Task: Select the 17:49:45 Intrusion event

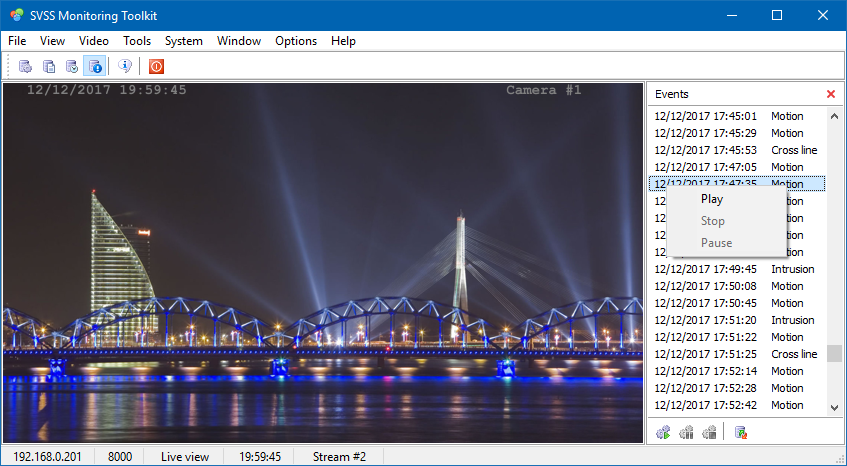Action: coord(735,269)
